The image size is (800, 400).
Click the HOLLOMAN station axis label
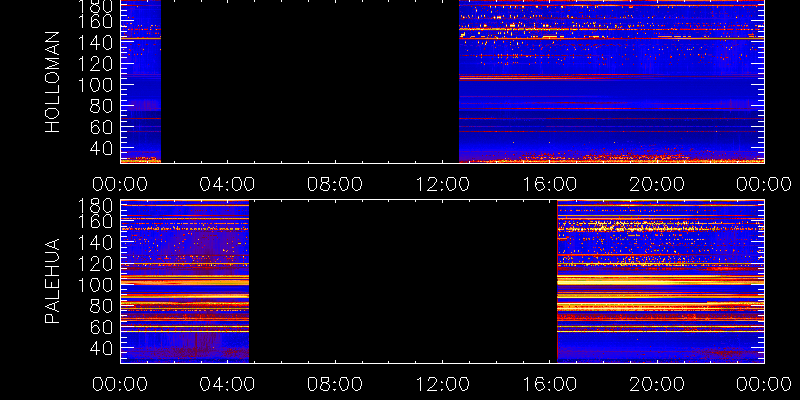(x=53, y=82)
